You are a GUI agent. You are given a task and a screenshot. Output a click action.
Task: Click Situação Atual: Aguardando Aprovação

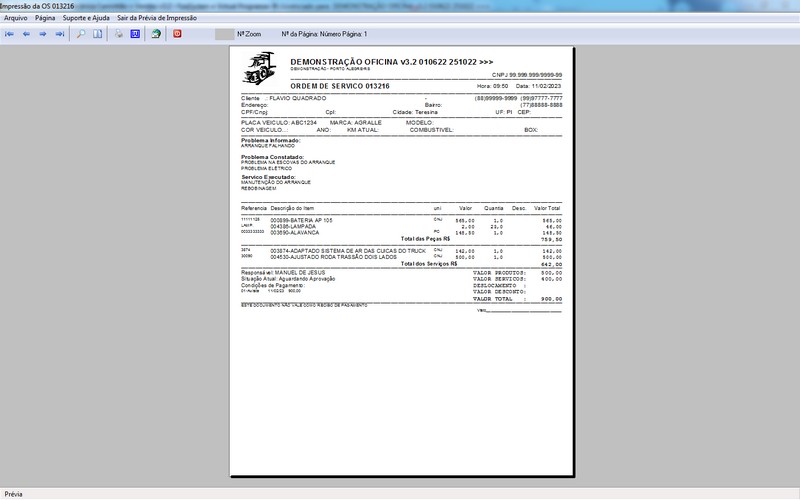point(288,279)
